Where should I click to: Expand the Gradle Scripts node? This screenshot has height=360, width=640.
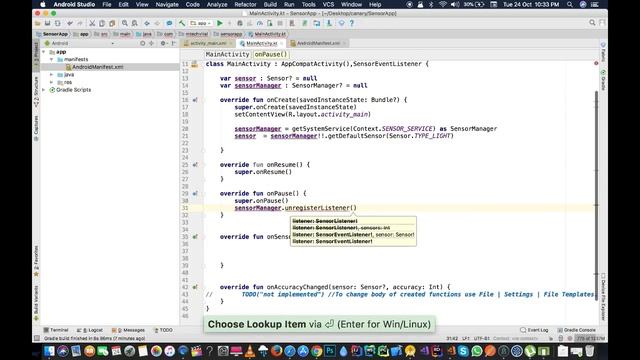coord(44,90)
